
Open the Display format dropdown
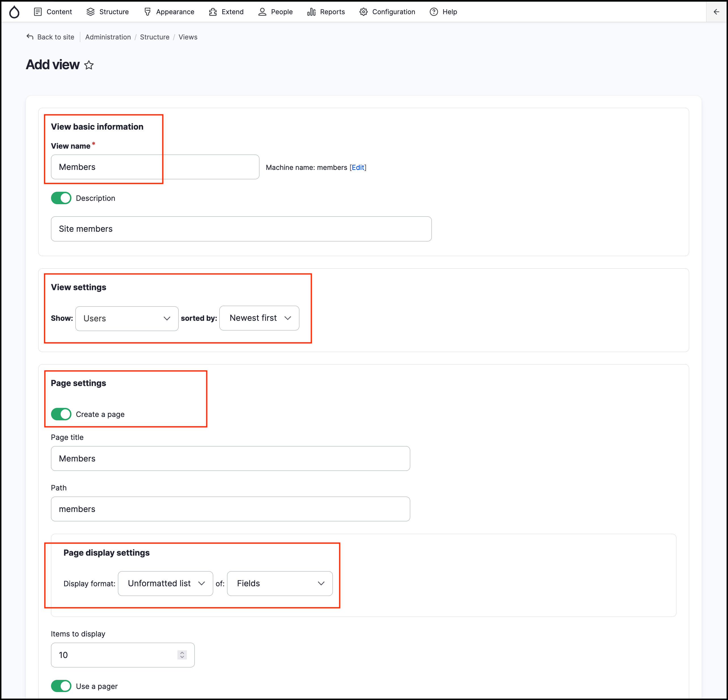pos(165,583)
